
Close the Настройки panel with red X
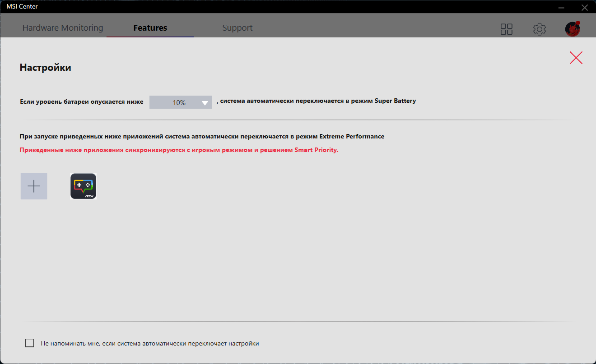(576, 58)
